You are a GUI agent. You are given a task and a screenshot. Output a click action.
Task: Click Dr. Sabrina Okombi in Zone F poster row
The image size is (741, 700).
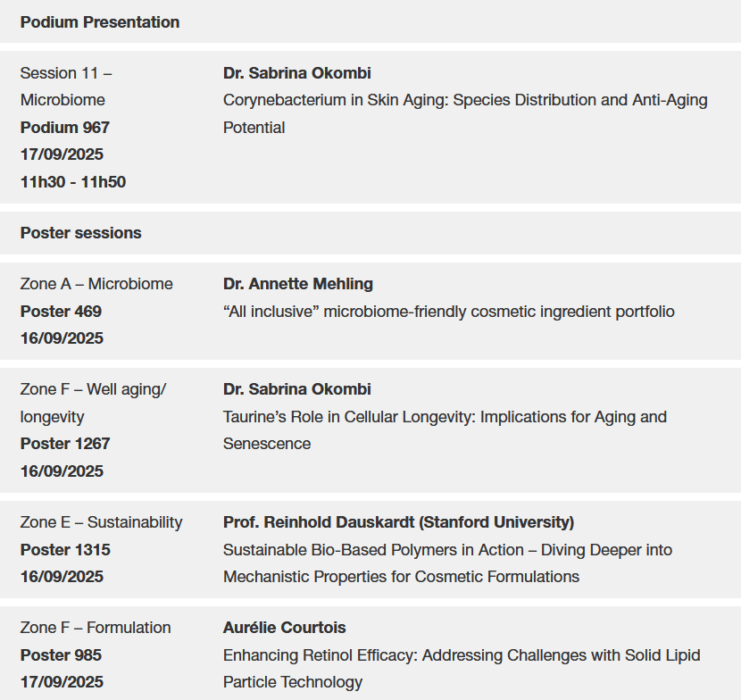tap(296, 389)
